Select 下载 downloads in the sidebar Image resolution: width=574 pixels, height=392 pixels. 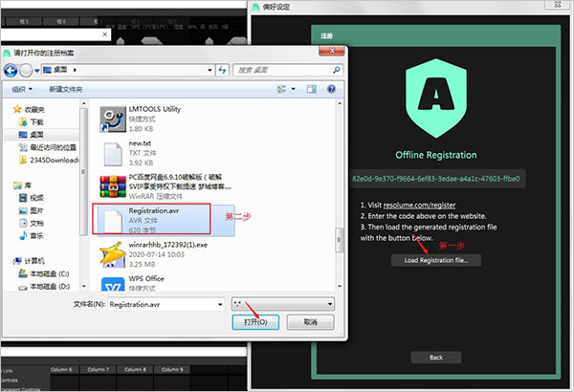(x=32, y=121)
